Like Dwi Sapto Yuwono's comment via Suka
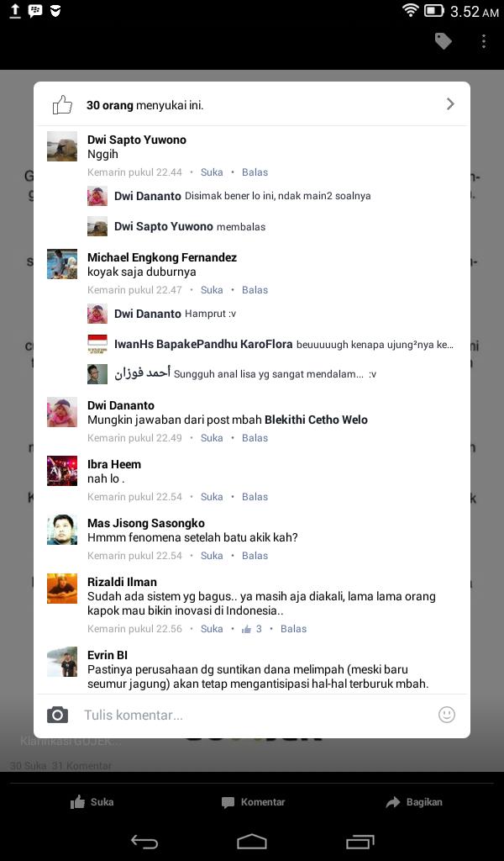This screenshot has width=504, height=861. click(212, 172)
